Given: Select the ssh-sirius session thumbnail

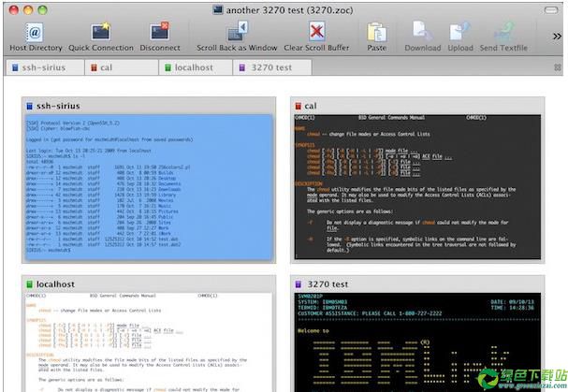Looking at the screenshot, I should tap(149, 180).
